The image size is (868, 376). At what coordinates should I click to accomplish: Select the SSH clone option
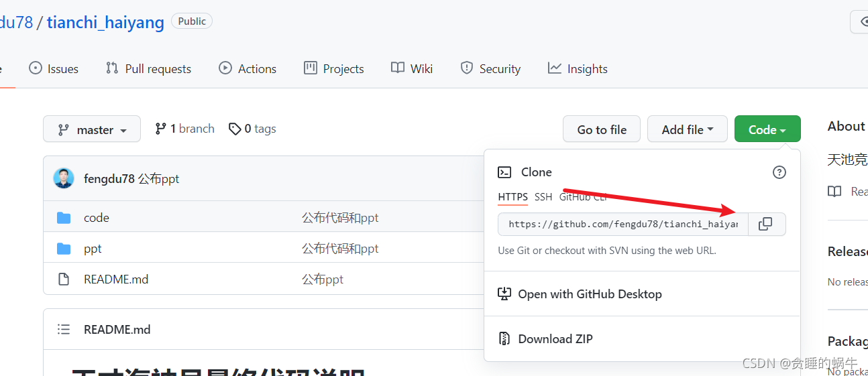543,197
